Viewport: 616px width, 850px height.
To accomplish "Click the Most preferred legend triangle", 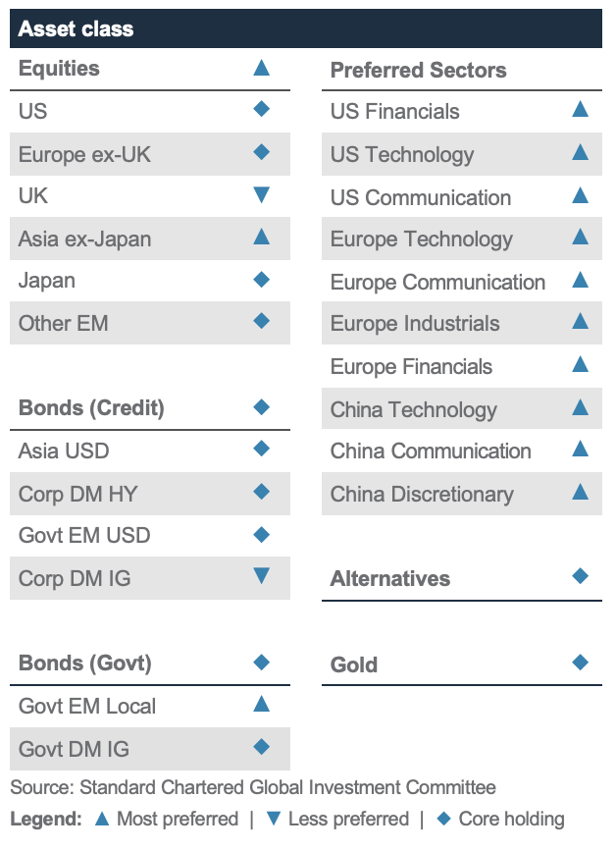I will [x=102, y=819].
